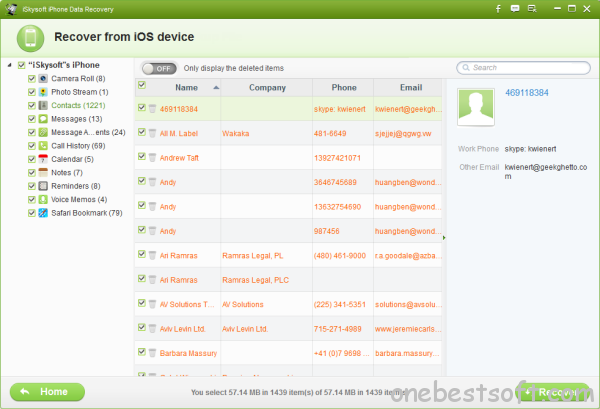This screenshot has height=409, width=600.
Task: Click the Facebook share icon in title bar
Action: (498, 9)
